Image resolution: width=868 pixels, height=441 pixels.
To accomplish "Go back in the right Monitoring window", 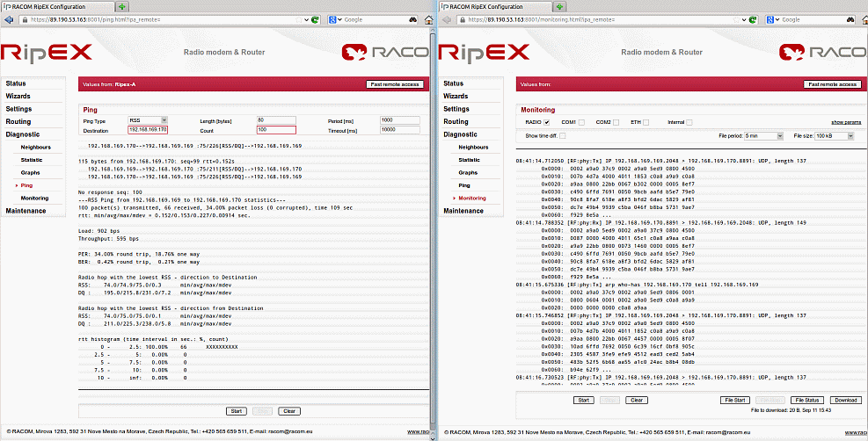I will click(x=446, y=19).
